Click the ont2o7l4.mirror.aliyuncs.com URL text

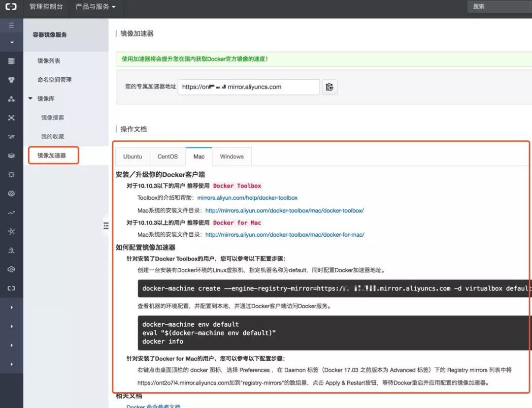tap(183, 383)
